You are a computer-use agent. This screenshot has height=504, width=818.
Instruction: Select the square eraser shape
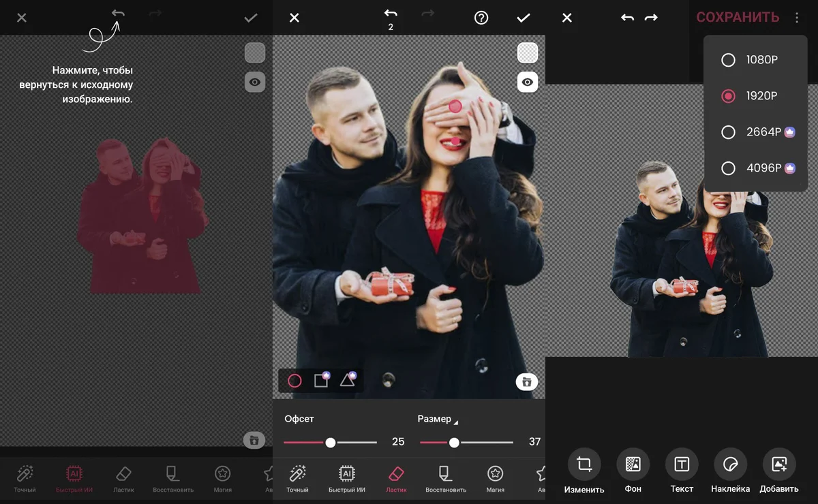[x=321, y=380]
